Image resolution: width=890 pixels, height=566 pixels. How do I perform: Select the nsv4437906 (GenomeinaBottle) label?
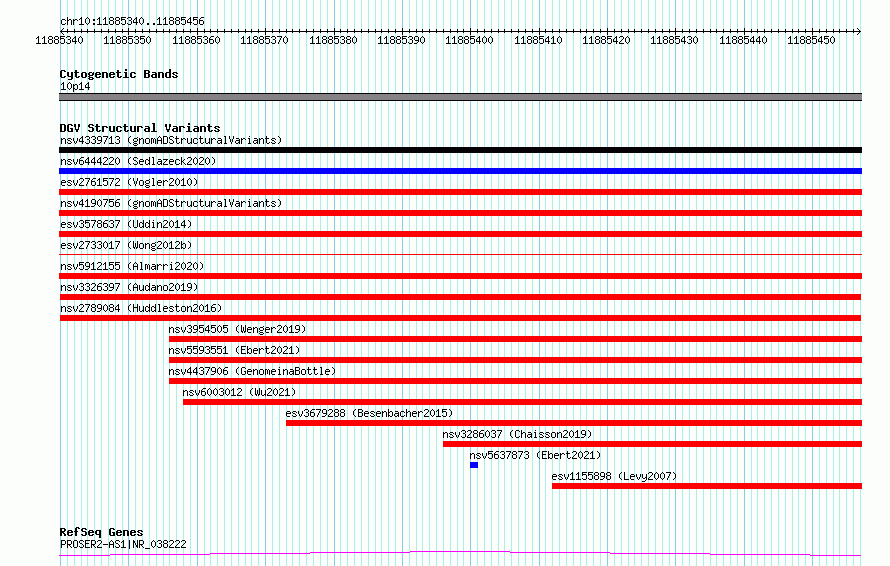pyautogui.click(x=252, y=371)
